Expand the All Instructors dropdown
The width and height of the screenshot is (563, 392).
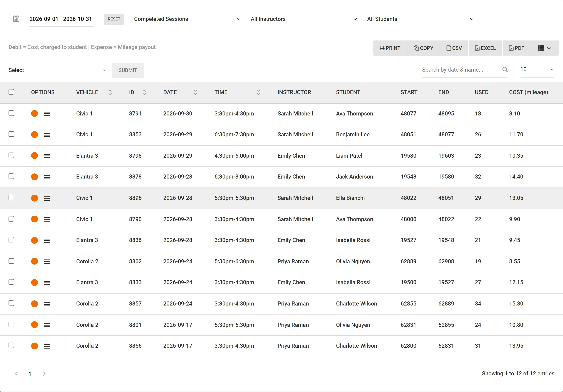pos(304,19)
